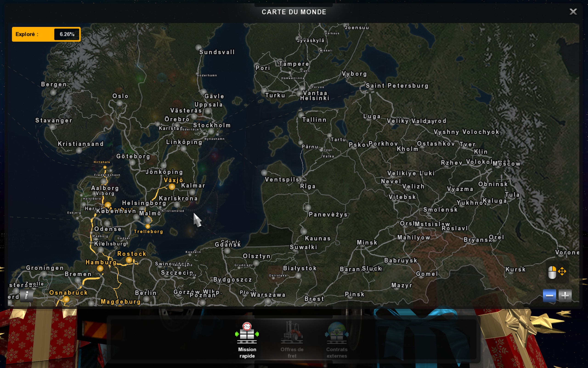Select the Uppsala city marker
This screenshot has height=368, width=588.
[208, 111]
